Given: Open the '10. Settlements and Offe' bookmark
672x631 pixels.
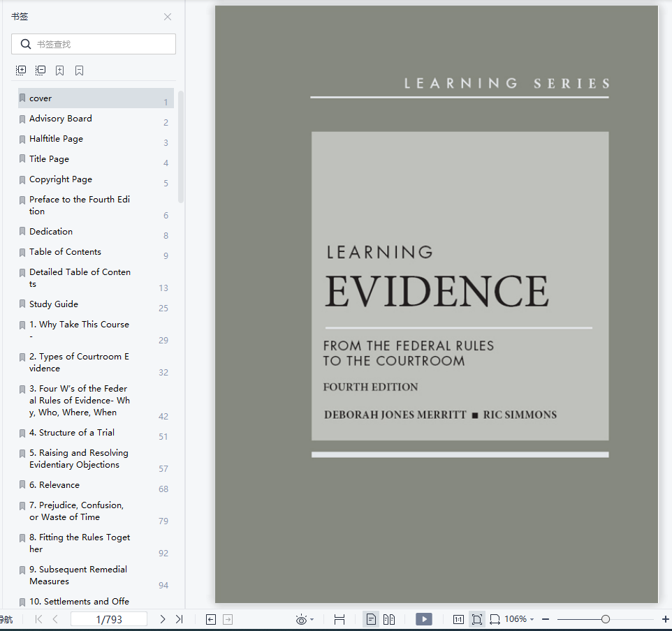Looking at the screenshot, I should coord(96,600).
